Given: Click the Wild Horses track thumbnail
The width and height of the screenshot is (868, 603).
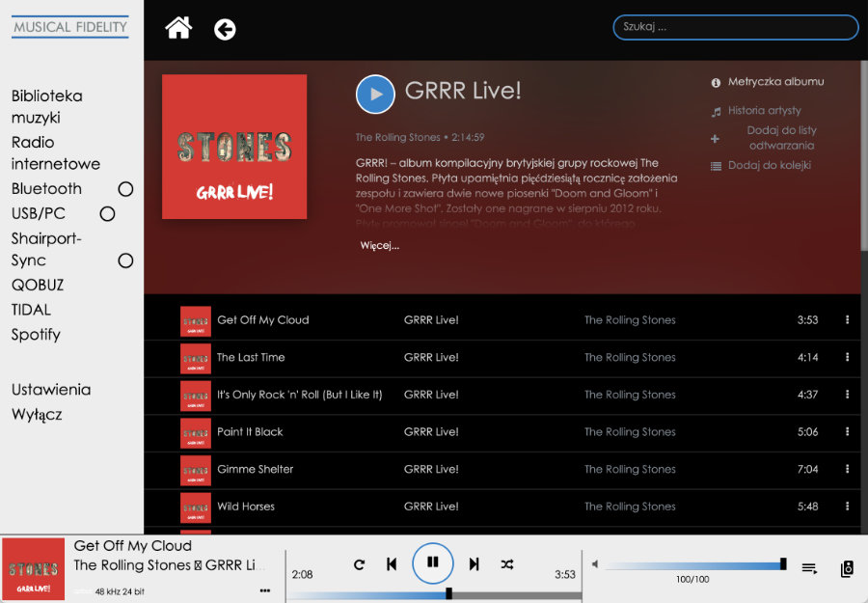Looking at the screenshot, I should tap(196, 507).
